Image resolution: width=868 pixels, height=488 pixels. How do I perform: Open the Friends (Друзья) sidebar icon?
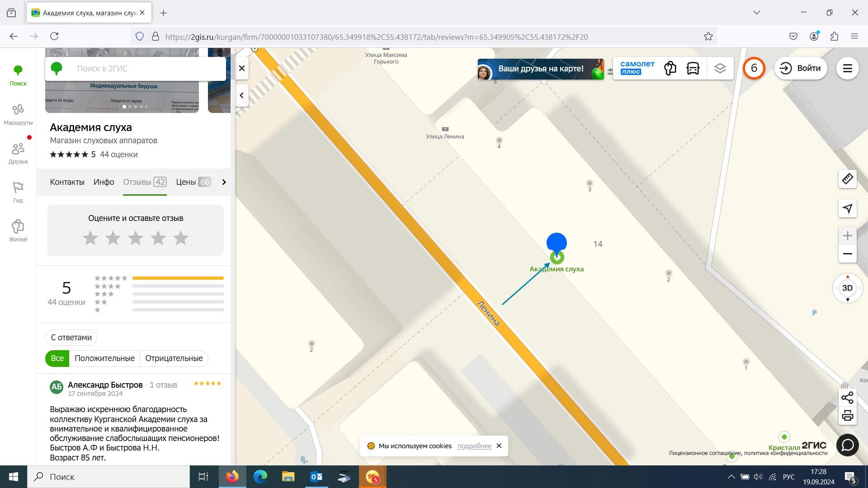click(x=18, y=153)
